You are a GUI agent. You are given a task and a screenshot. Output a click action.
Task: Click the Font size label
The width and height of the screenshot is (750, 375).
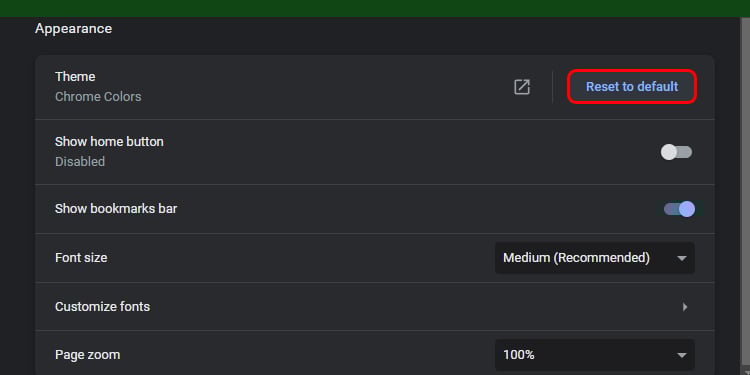[81, 258]
